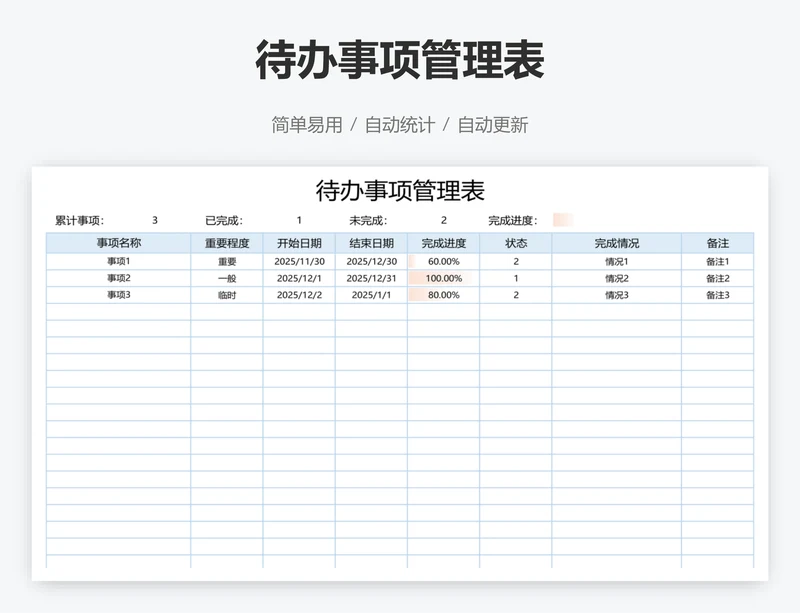Click the 情况2 completion cell
The width and height of the screenshot is (800, 613).
pos(616,279)
